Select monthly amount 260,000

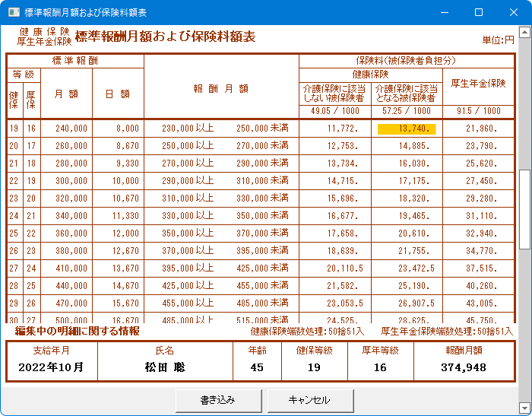[x=71, y=146]
